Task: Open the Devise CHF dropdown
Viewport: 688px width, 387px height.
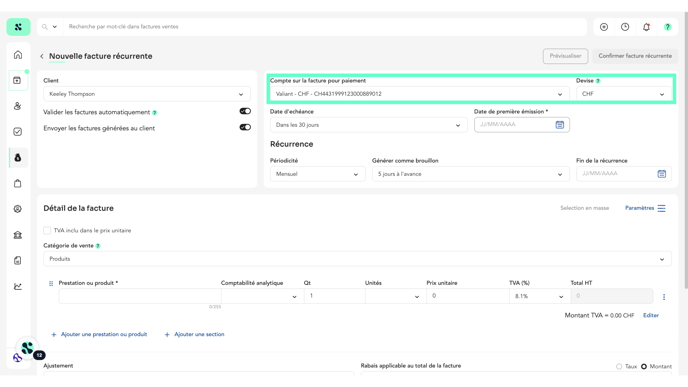Action: pos(624,94)
